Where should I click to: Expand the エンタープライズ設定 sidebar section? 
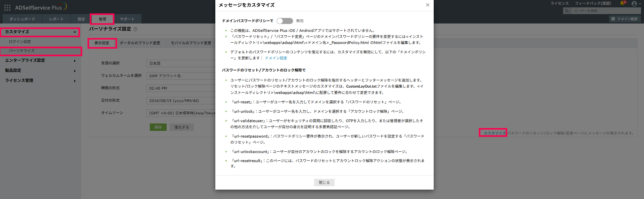pos(40,60)
